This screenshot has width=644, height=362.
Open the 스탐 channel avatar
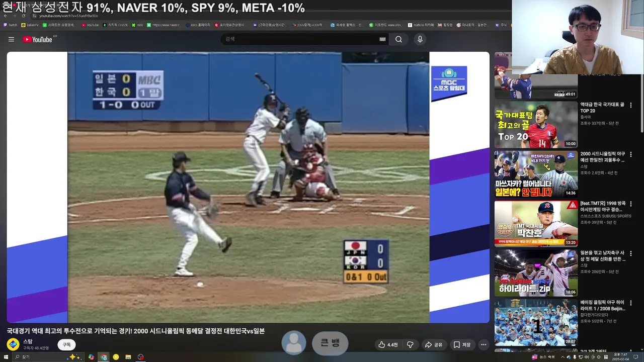(13, 344)
